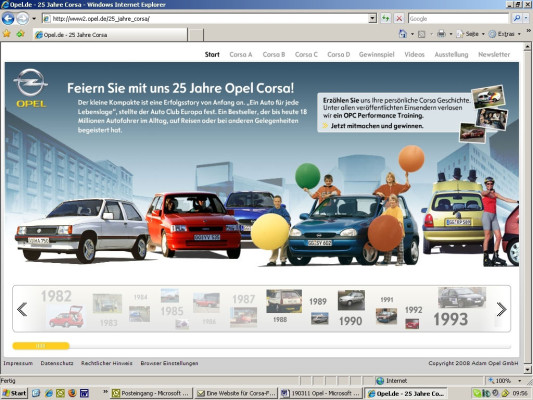Click the toolbar overflow chevron next to Extras
Screen dimensions: 533x400
point(528,31)
